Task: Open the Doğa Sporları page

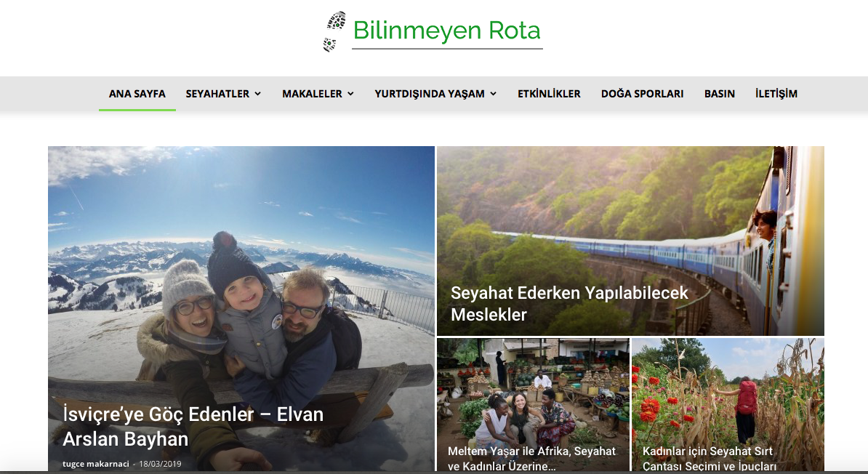Action: (642, 94)
